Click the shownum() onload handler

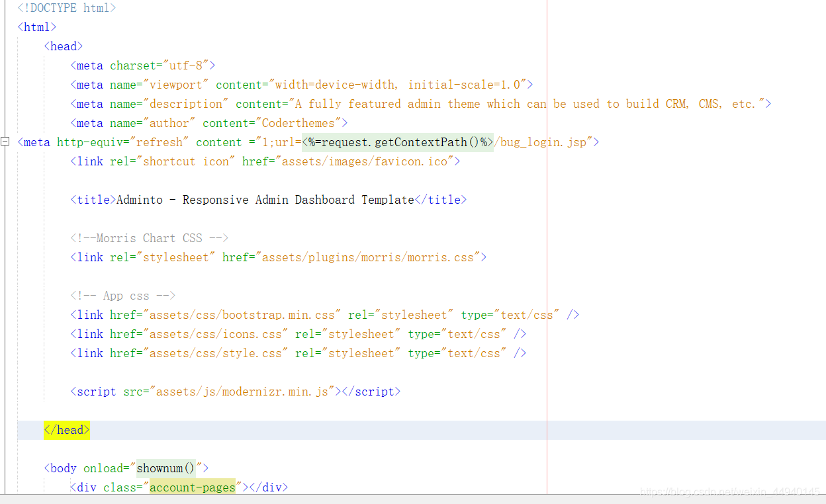166,468
